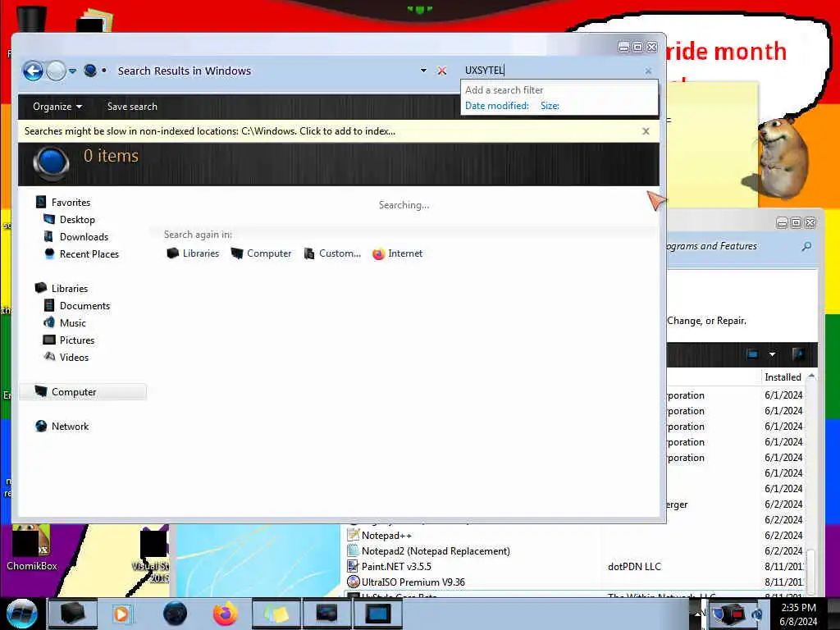Open the address bar history dropdown

(x=423, y=71)
